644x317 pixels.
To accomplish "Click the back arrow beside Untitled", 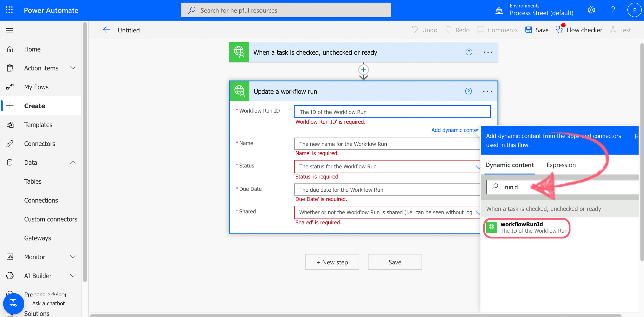I will point(106,30).
